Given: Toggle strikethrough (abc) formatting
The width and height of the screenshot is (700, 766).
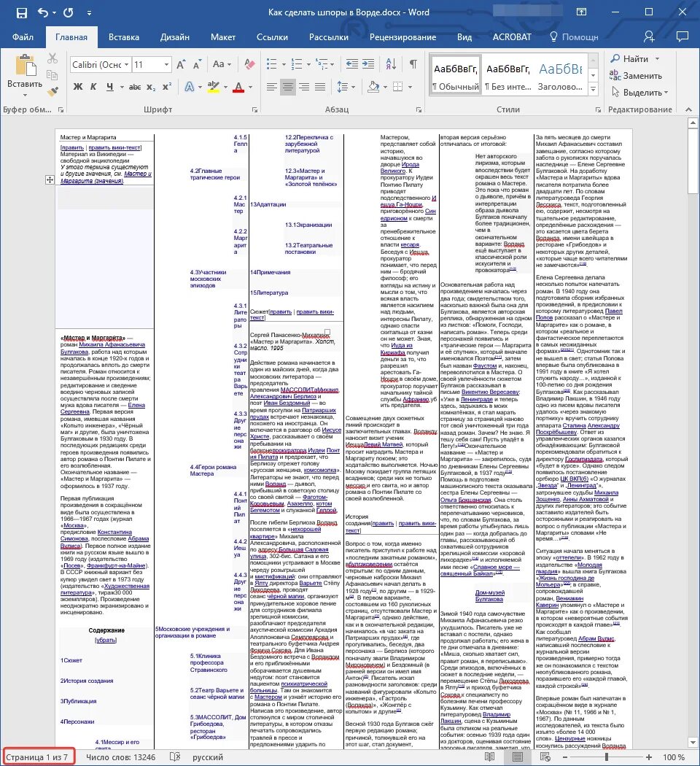Looking at the screenshot, I should 135,87.
